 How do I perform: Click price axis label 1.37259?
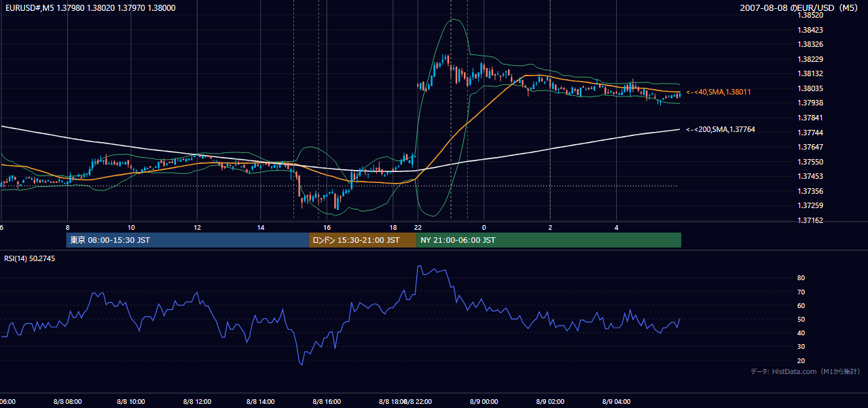pyautogui.click(x=810, y=205)
